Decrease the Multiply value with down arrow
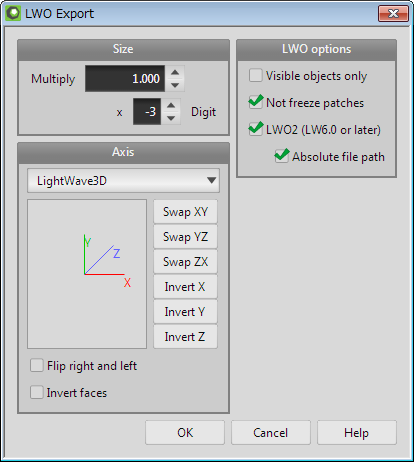The height and width of the screenshot is (462, 414). click(175, 85)
